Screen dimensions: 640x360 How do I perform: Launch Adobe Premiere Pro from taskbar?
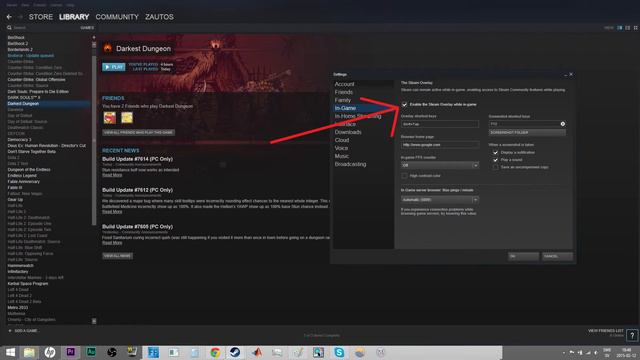point(70,352)
